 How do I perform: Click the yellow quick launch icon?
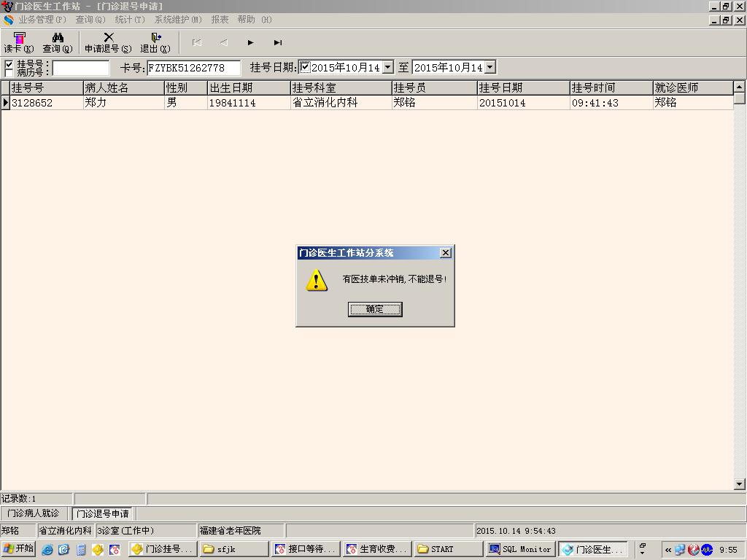pyautogui.click(x=98, y=550)
